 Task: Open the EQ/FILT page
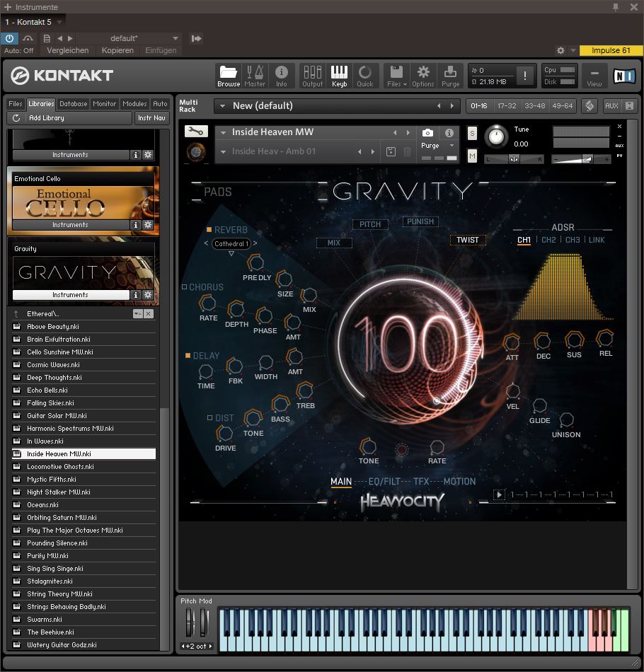(x=384, y=482)
